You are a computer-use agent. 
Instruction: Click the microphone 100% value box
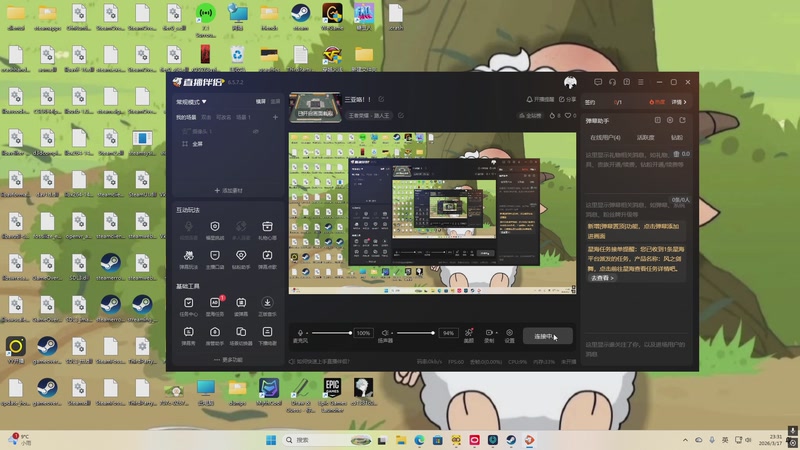pyautogui.click(x=363, y=333)
